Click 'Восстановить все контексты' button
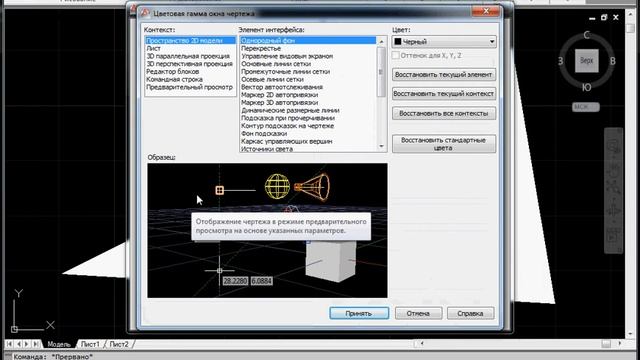This screenshot has height=360, width=640. [x=444, y=113]
